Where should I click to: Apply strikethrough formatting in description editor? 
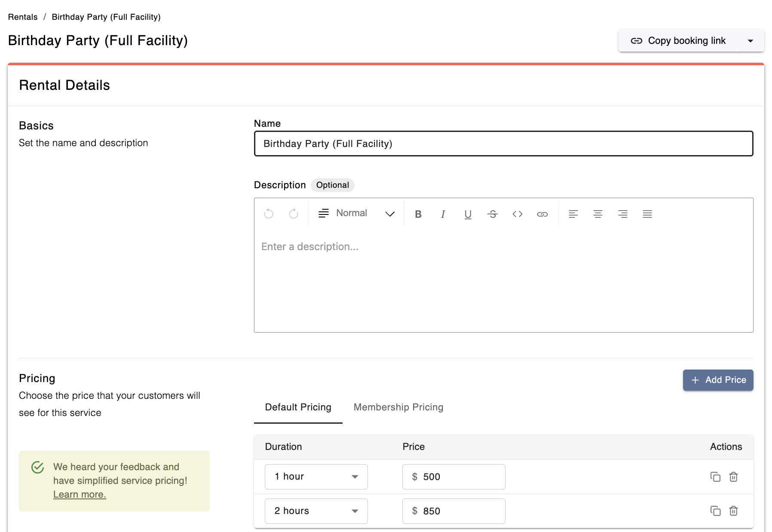click(493, 214)
